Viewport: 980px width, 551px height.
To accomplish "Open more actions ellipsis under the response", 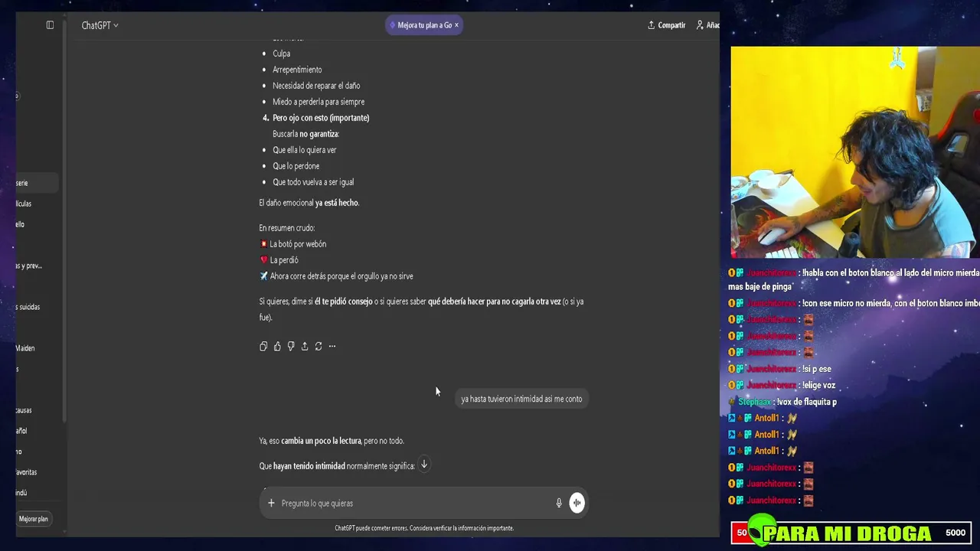I will pos(332,347).
